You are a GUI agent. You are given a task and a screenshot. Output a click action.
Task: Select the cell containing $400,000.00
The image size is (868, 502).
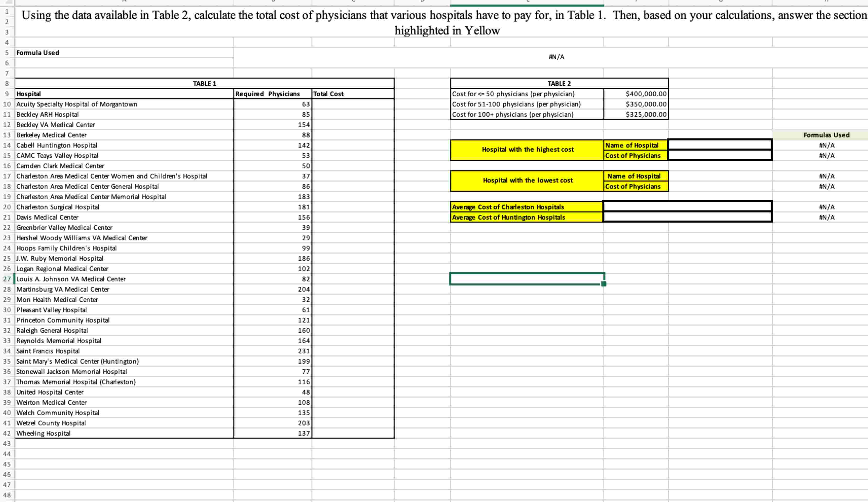point(636,93)
